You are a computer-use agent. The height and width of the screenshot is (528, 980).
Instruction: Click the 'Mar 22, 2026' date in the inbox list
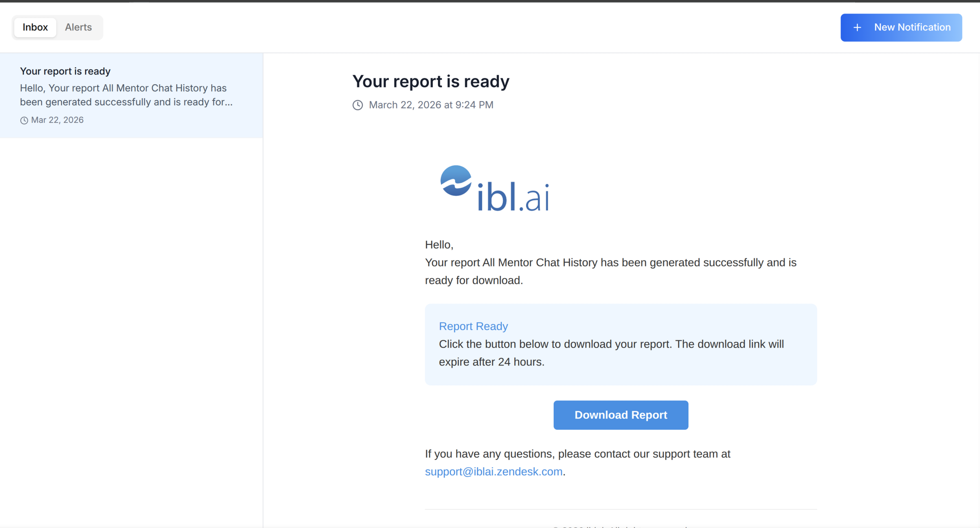tap(57, 120)
